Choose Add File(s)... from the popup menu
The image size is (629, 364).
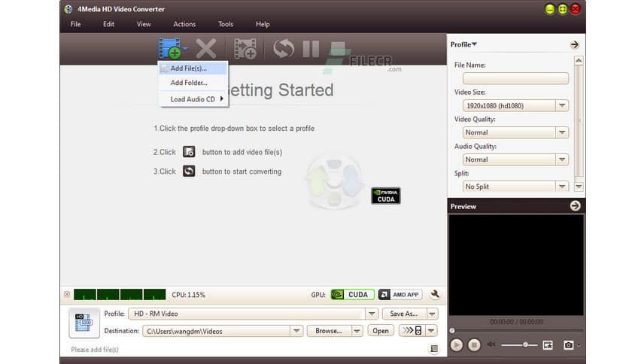[x=193, y=68]
